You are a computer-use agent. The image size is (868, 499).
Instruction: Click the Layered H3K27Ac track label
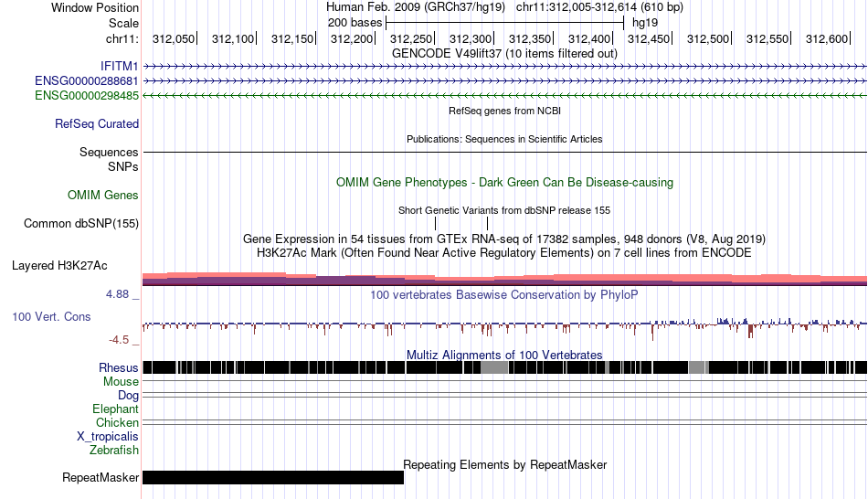pyautogui.click(x=59, y=265)
